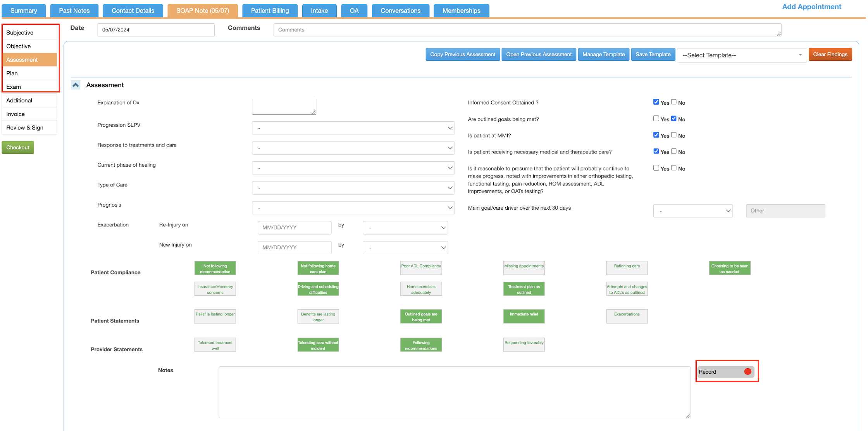The width and height of the screenshot is (868, 431).
Task: Switch to the Patient Billing tab
Action: coord(270,10)
